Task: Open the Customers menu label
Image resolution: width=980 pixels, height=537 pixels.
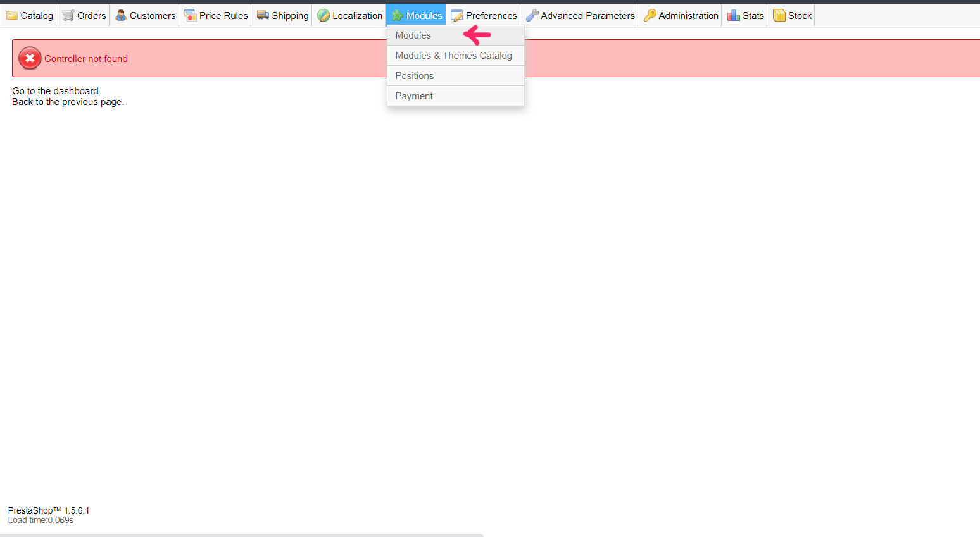Action: [x=153, y=16]
